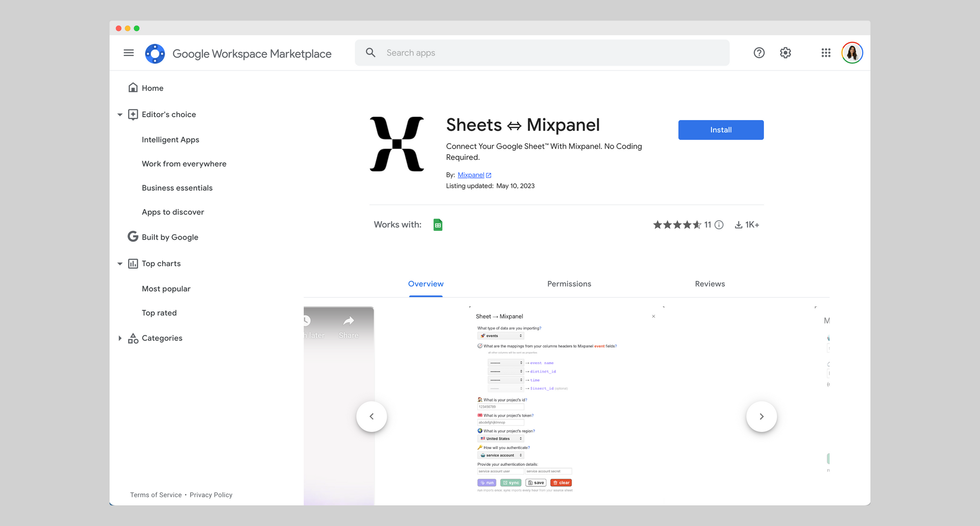980x526 pixels.
Task: Switch to the Overview tab
Action: [x=425, y=284]
